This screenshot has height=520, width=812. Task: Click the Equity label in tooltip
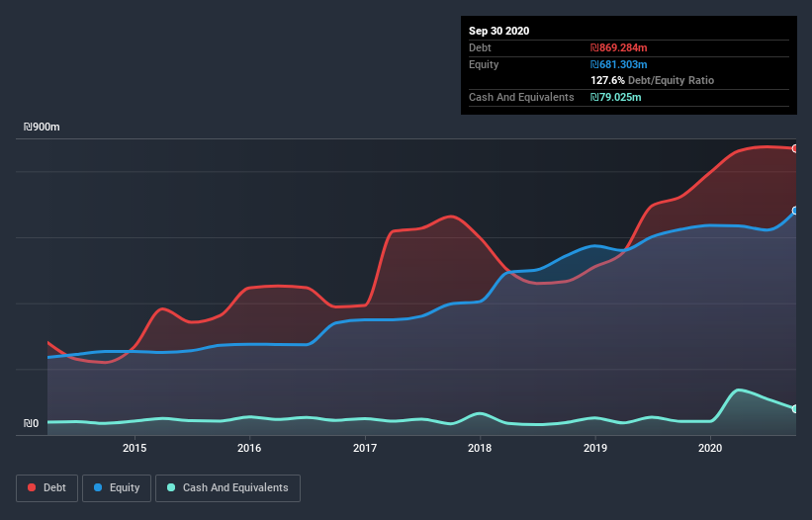coord(484,64)
